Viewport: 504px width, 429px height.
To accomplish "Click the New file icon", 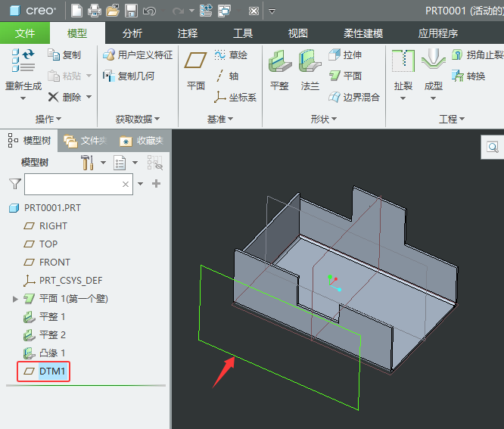I will (76, 11).
